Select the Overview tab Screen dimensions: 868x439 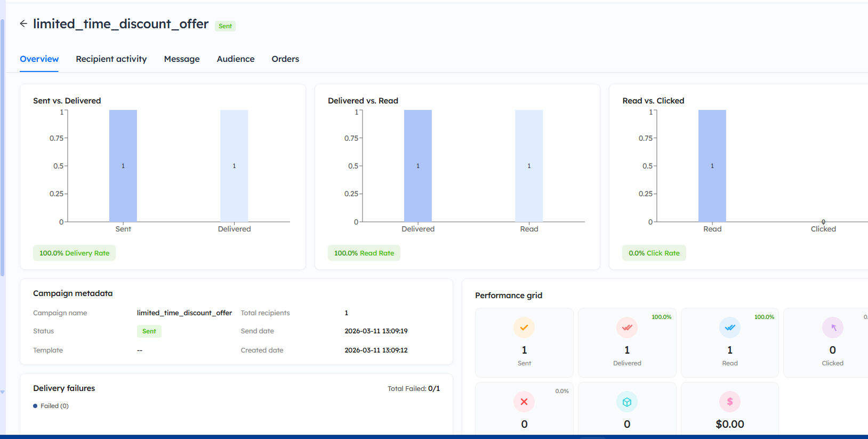(39, 59)
